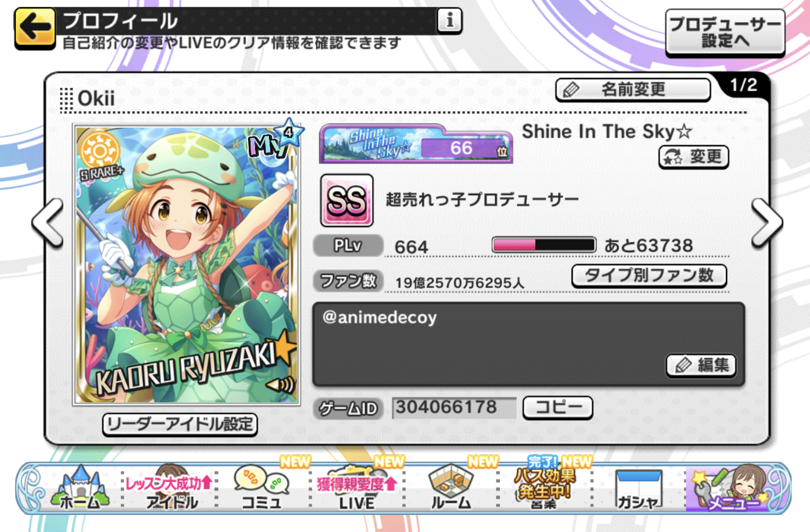Click the 名前変更 rename button
The height and width of the screenshot is (532, 810).
pos(633,90)
